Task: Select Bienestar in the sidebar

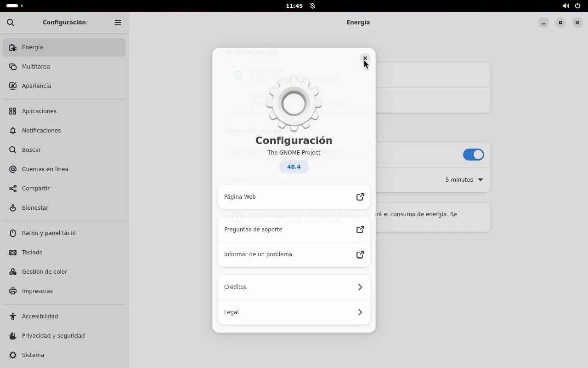Action: [x=64, y=208]
